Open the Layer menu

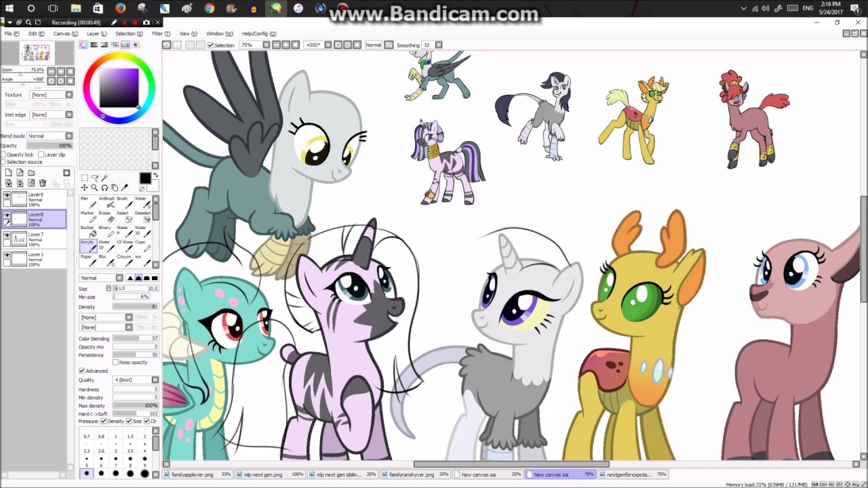tap(97, 34)
